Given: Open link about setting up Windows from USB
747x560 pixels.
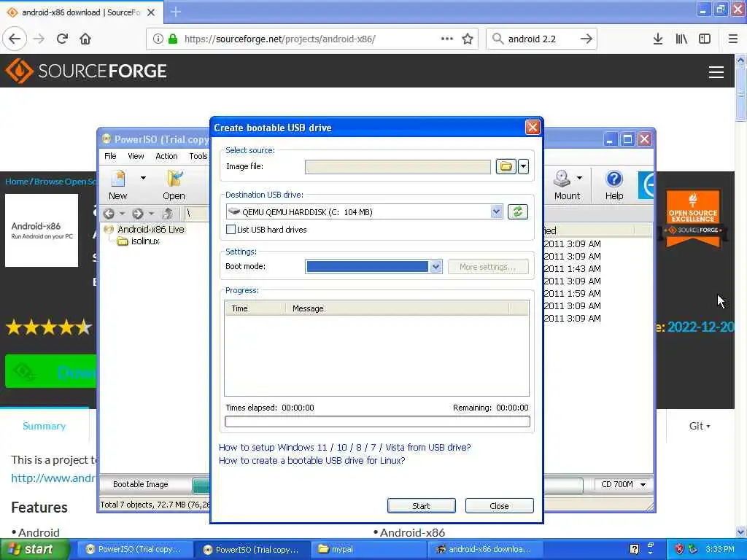Looking at the screenshot, I should 344,447.
